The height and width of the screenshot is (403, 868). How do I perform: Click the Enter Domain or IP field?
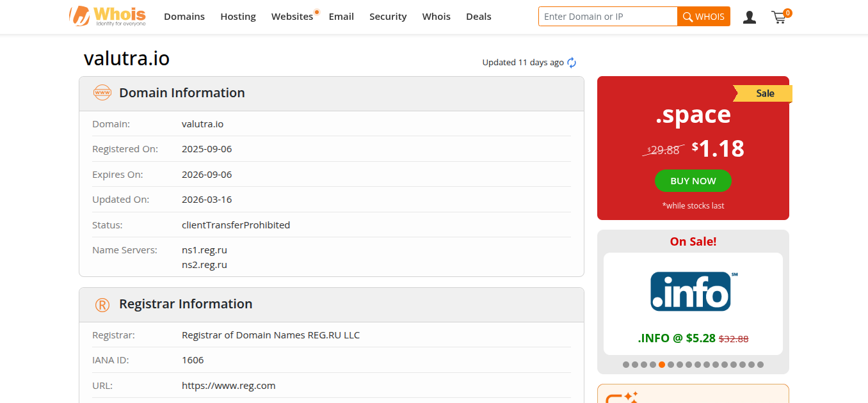click(607, 17)
